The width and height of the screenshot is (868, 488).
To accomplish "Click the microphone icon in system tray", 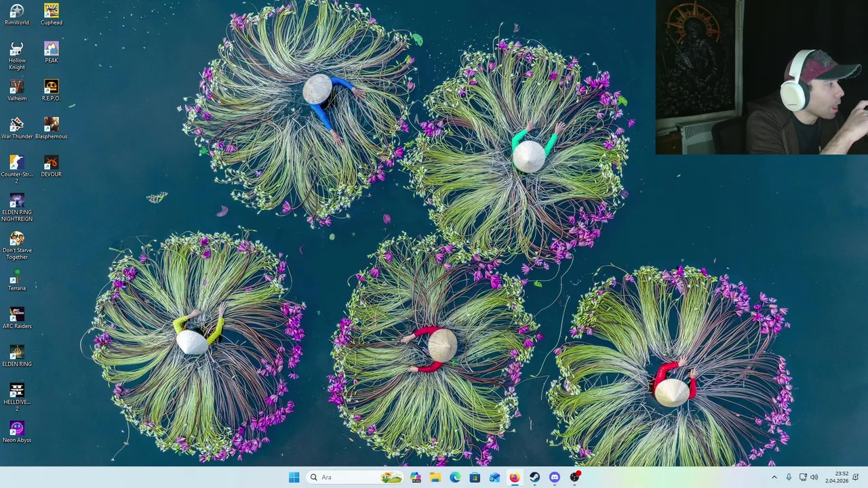I will point(789,477).
